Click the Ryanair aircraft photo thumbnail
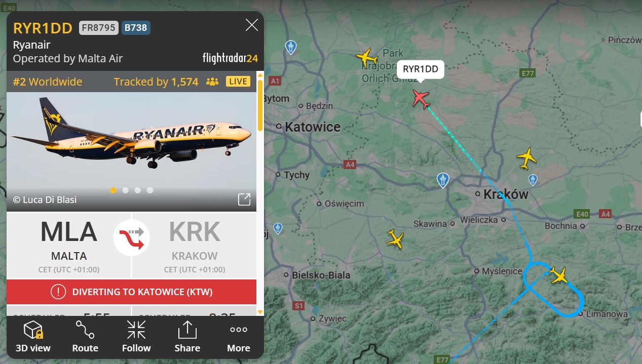Image resolution: width=642 pixels, height=364 pixels. click(132, 151)
